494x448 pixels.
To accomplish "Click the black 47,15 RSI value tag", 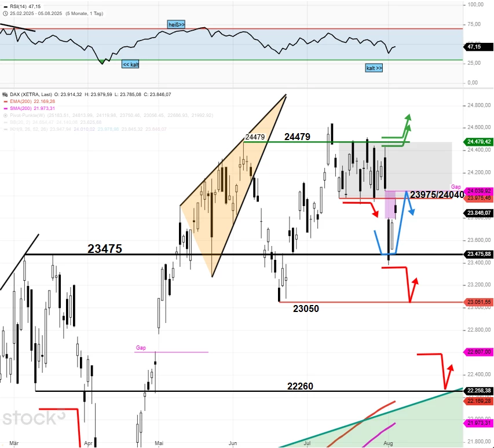I will click(478, 47).
